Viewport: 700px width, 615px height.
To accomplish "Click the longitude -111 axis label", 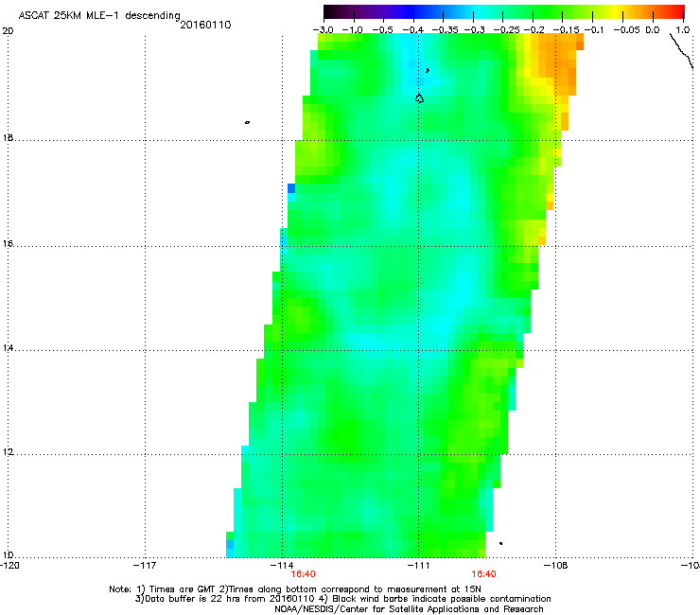I will (x=418, y=566).
